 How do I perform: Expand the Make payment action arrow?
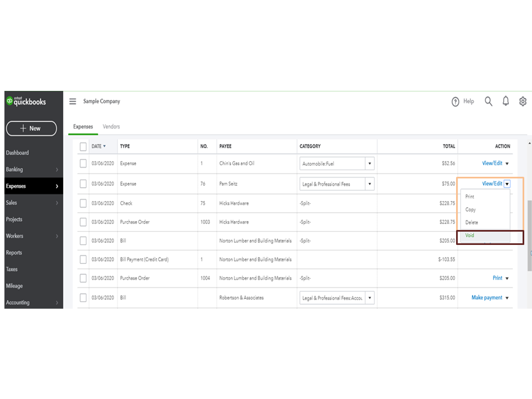507,298
